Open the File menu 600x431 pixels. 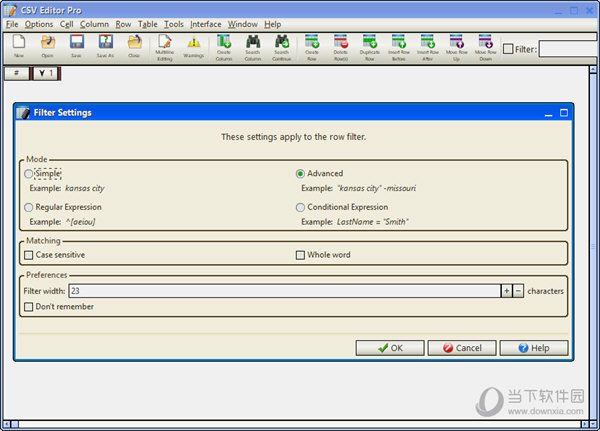click(x=12, y=24)
